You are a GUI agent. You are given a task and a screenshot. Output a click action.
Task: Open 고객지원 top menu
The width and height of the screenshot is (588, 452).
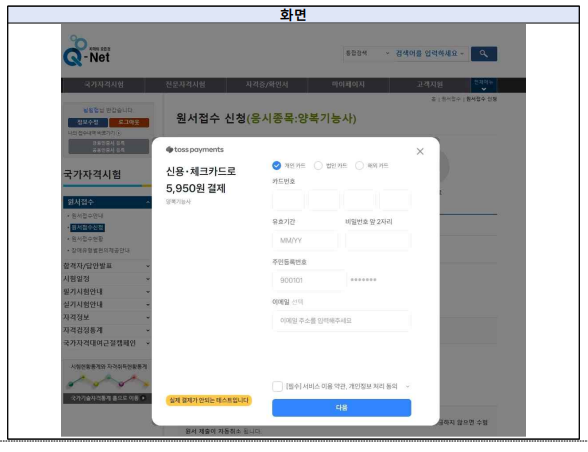430,85
